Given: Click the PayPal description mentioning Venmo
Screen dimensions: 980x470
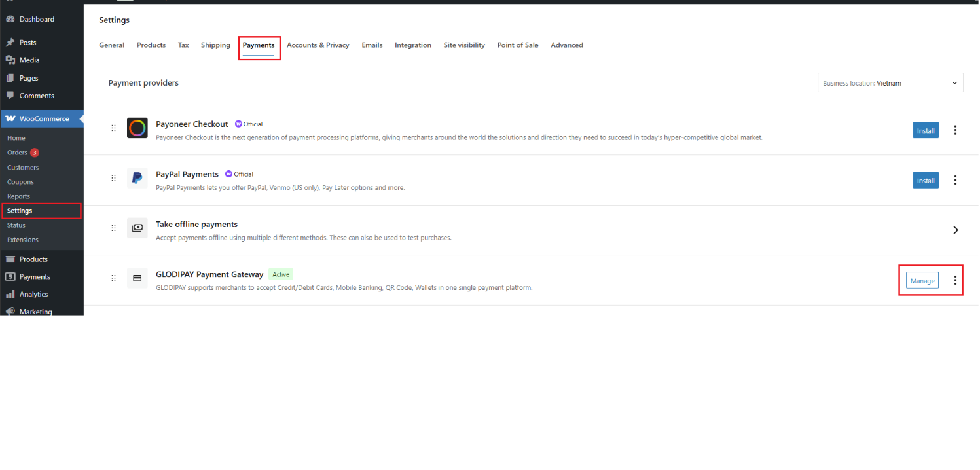Looking at the screenshot, I should coord(280,187).
